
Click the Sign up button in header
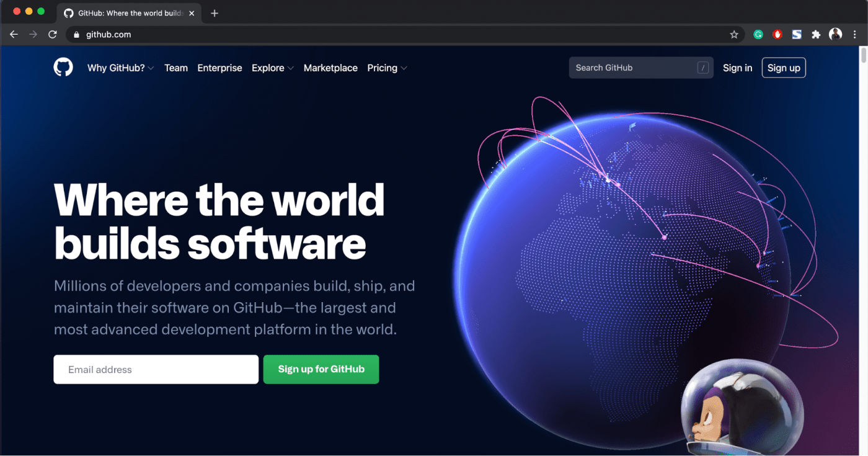tap(784, 68)
